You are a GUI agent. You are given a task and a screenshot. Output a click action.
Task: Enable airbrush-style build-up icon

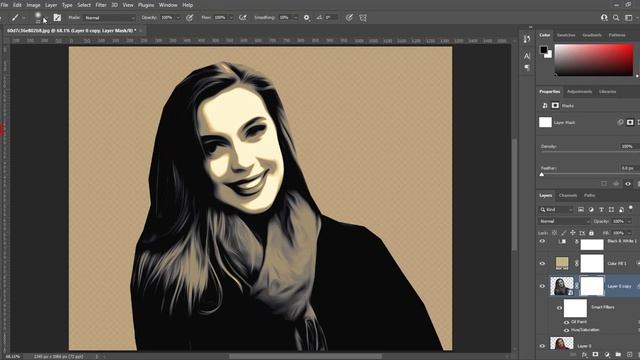[x=243, y=18]
